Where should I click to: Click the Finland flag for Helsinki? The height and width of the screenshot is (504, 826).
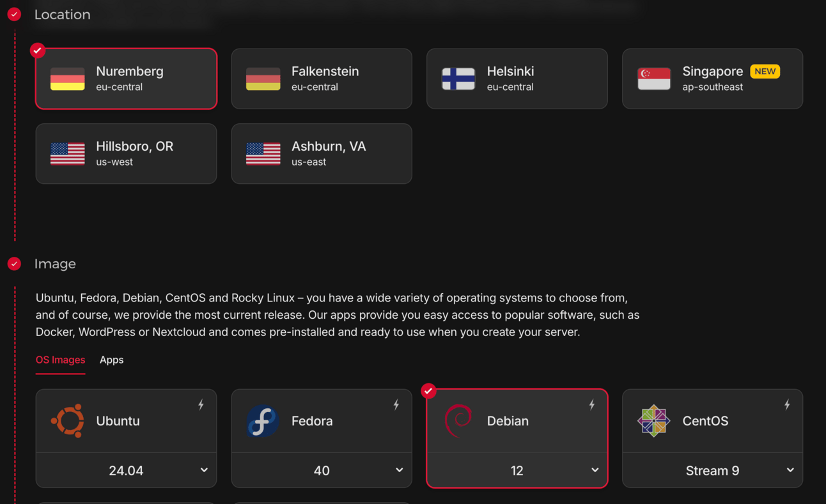coord(458,79)
